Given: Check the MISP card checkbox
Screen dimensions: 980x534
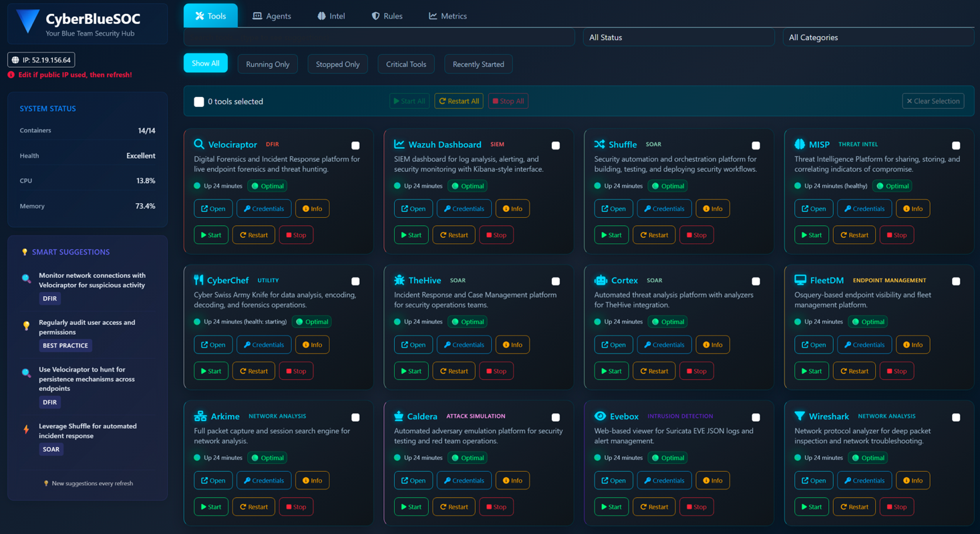Looking at the screenshot, I should (x=955, y=145).
